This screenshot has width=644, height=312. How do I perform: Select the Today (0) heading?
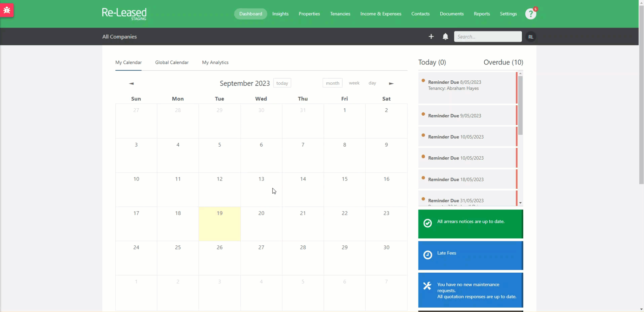(432, 62)
